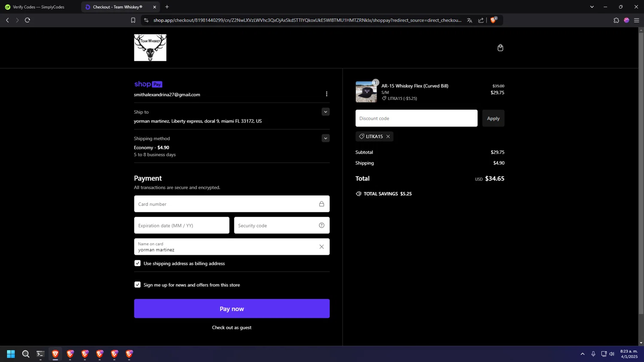Reload the current page
This screenshot has width=644, height=362.
tap(27, 20)
